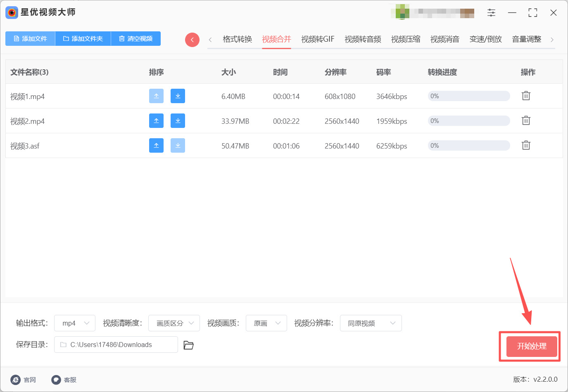This screenshot has height=392, width=568.
Task: Open 客服 customer service chat
Action: [x=64, y=380]
